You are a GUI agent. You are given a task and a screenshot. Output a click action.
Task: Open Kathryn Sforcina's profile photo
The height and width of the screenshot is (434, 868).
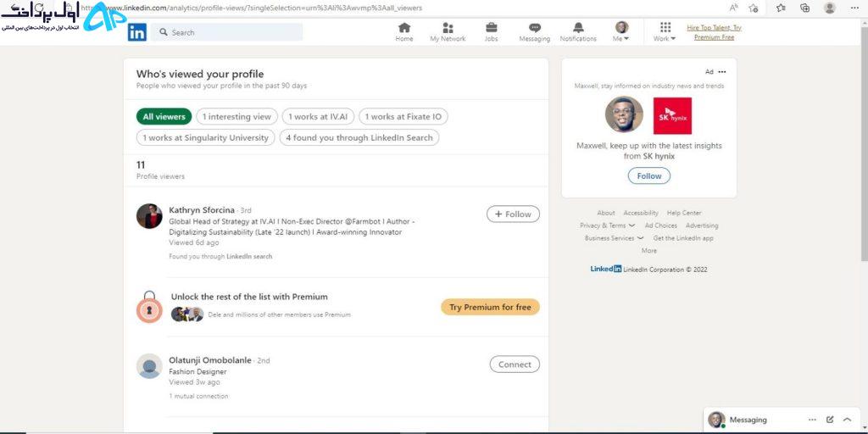coord(149,216)
